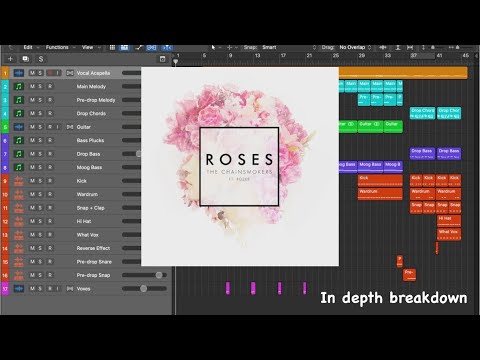Select the first Drop Chord region
Image resolution: width=480 pixels, height=360 pixels.
(422, 113)
